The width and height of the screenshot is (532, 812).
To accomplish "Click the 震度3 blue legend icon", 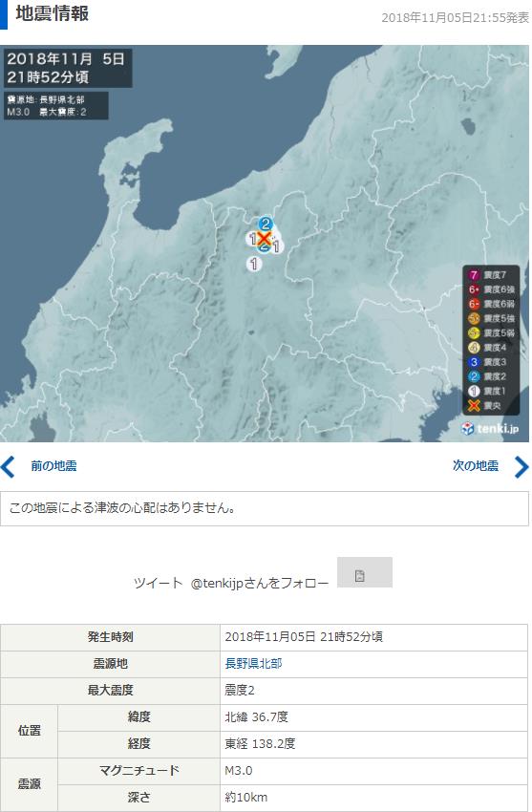I will point(474,362).
